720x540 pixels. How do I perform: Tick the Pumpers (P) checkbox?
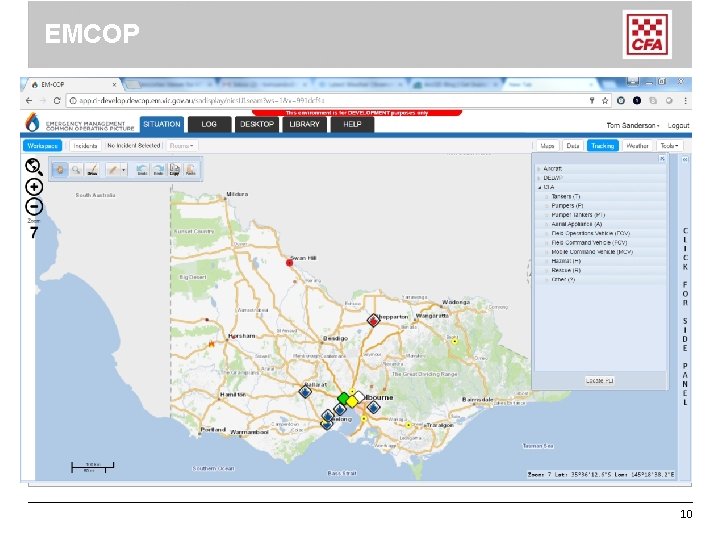click(547, 206)
